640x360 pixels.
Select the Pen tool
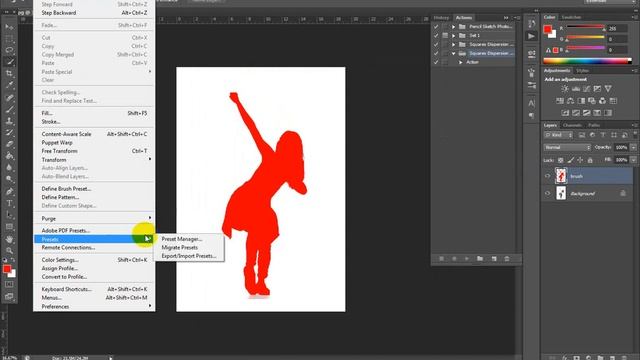click(x=9, y=191)
